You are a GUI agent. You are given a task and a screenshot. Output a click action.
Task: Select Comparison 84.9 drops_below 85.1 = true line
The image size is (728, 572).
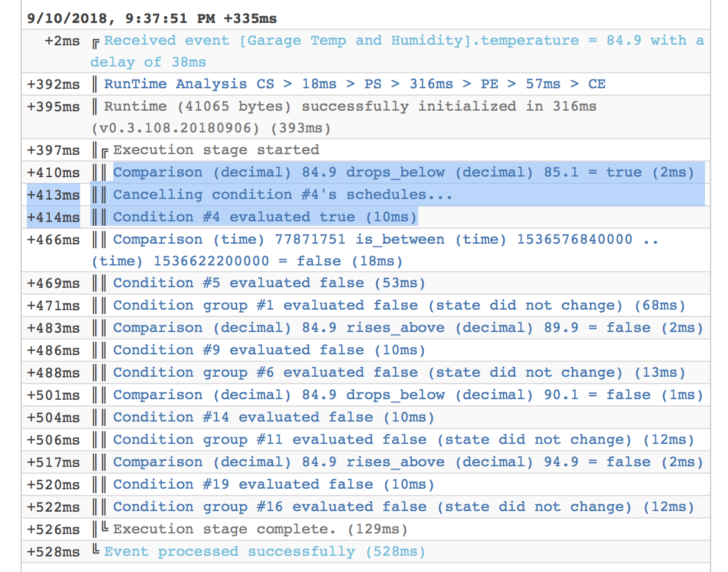[x=403, y=172]
